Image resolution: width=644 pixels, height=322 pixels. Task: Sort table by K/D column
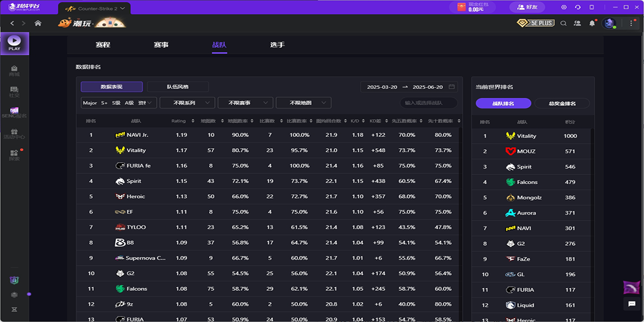click(x=357, y=121)
